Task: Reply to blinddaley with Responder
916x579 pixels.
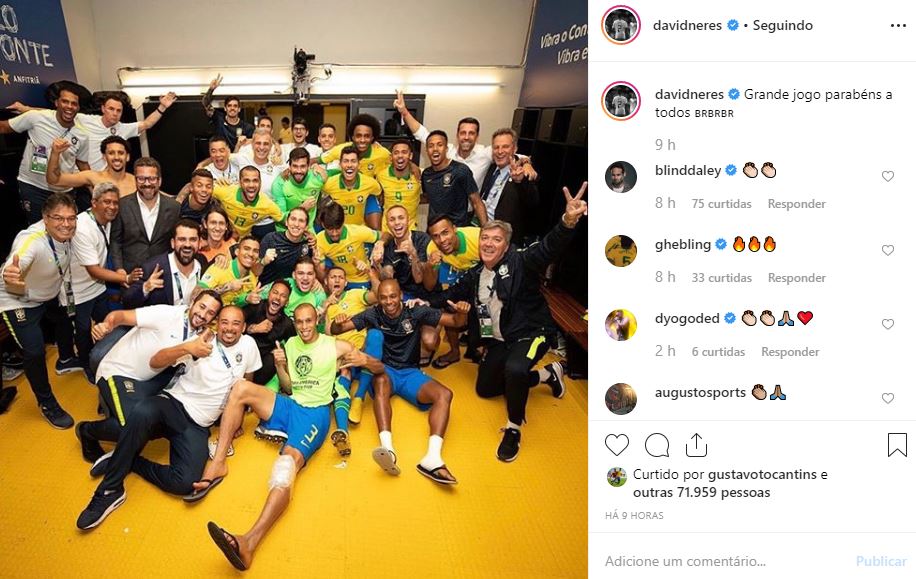Action: [x=796, y=204]
